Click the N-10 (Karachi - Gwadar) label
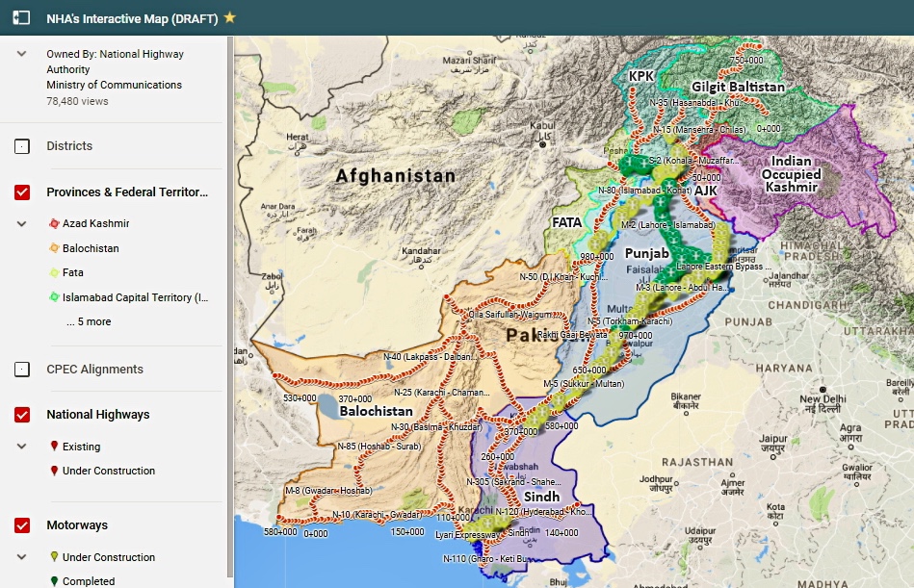Viewport: 914px width, 588px height. (378, 515)
